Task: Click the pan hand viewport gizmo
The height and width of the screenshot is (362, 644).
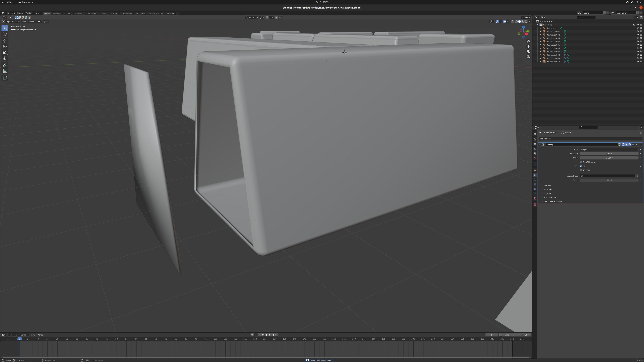Action: (x=528, y=46)
